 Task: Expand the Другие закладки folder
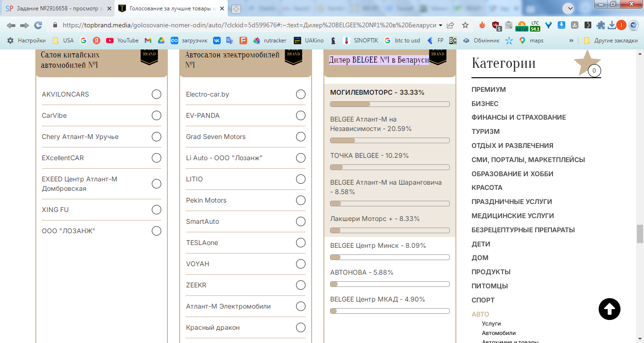point(611,41)
